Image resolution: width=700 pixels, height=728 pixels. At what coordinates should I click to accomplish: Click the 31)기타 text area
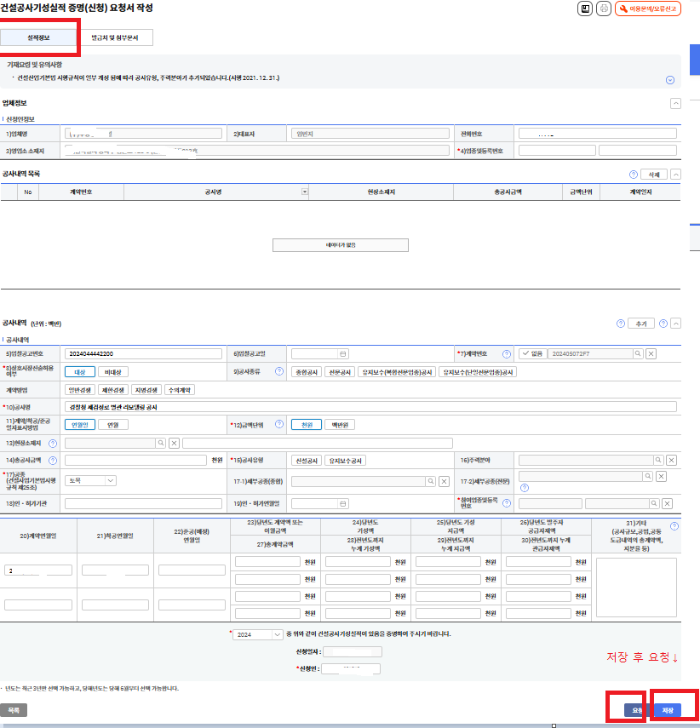pos(636,588)
